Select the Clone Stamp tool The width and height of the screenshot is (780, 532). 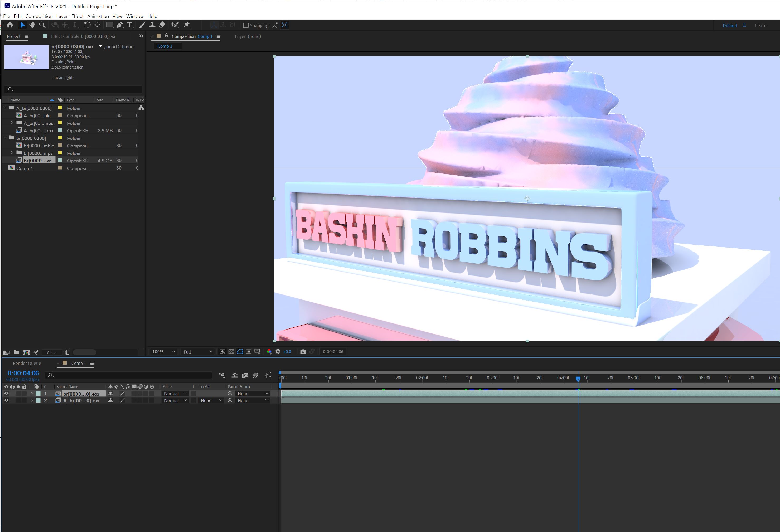pyautogui.click(x=152, y=25)
